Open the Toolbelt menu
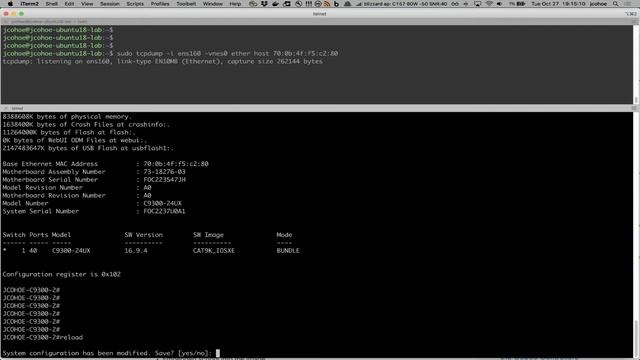The width and height of the screenshot is (640, 360). pyautogui.click(x=186, y=4)
